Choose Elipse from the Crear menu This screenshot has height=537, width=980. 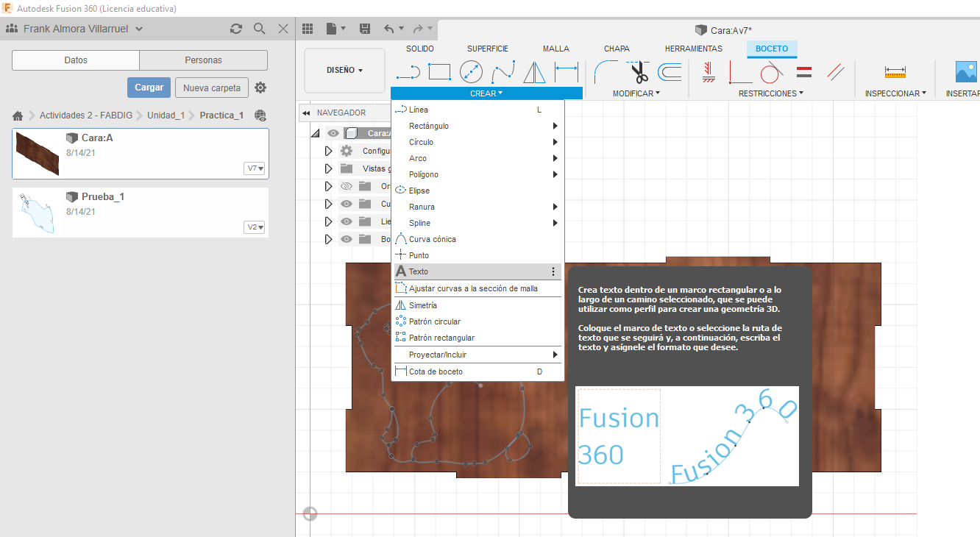tap(477, 191)
